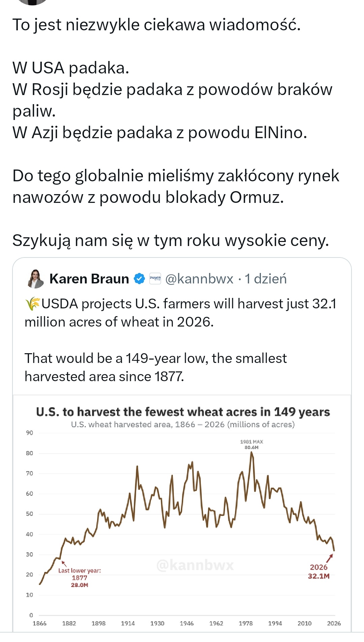The width and height of the screenshot is (364, 642).
Task: Tap the 'Szykują nam się' sentence
Action: [171, 241]
